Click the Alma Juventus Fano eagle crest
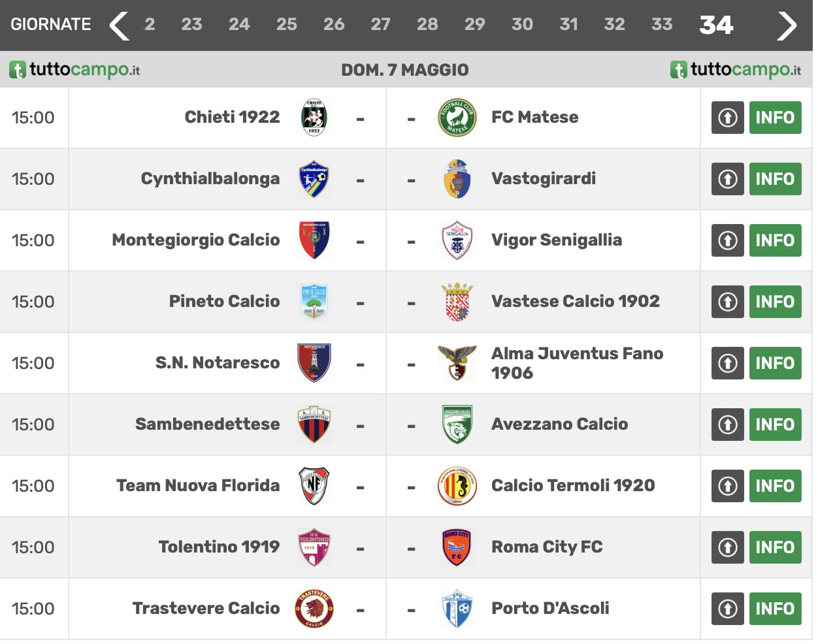The height and width of the screenshot is (644, 818). 457,363
